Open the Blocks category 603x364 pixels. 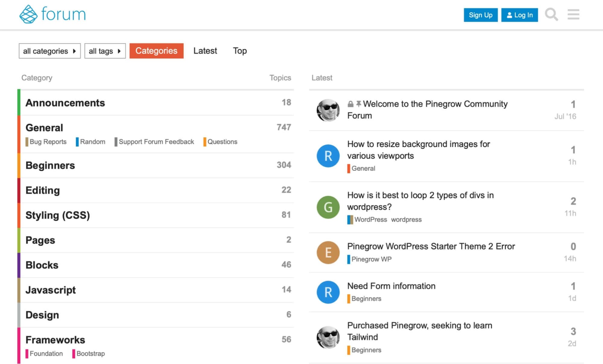point(42,265)
